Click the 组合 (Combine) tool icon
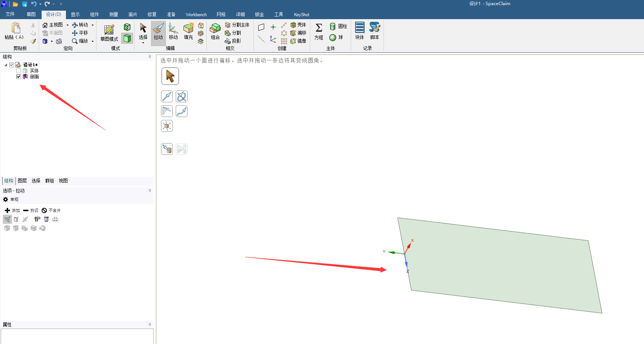This screenshot has width=644, height=344. [x=215, y=32]
